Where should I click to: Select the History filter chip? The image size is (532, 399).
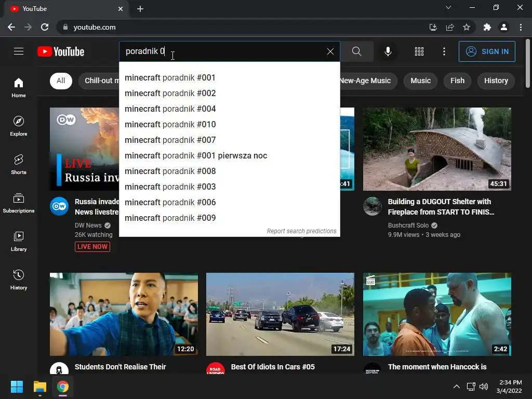click(496, 81)
